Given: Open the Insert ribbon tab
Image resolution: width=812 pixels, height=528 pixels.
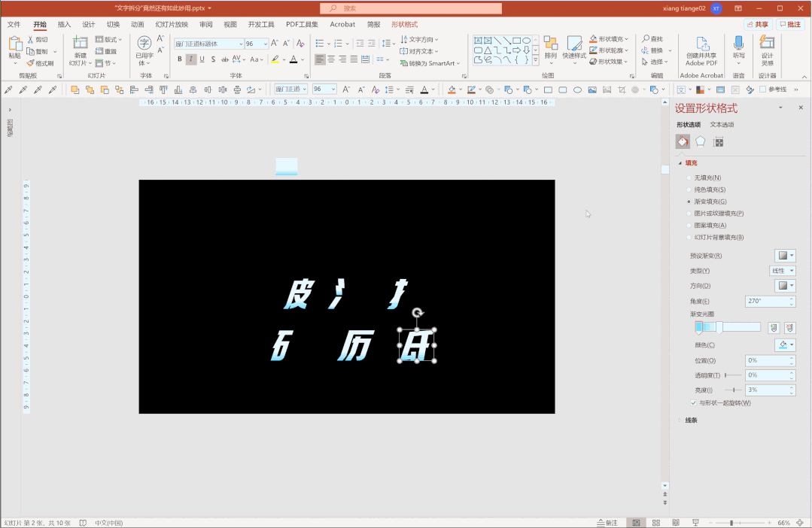Looking at the screenshot, I should point(65,24).
